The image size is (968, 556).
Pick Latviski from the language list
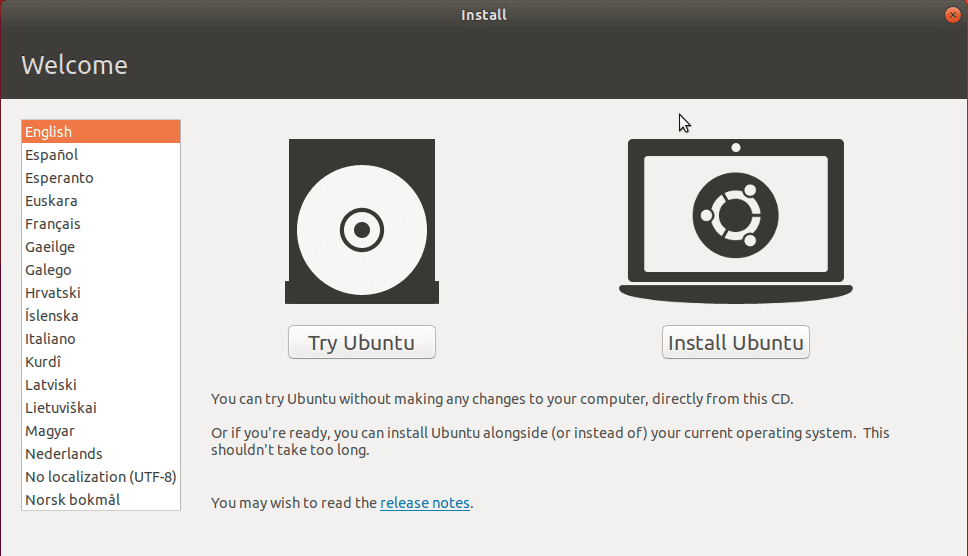tap(101, 384)
